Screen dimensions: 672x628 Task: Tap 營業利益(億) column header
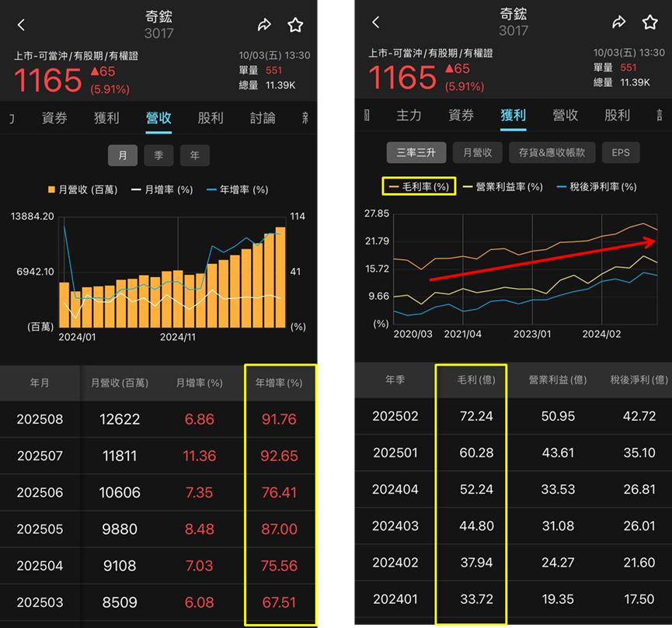coord(558,380)
